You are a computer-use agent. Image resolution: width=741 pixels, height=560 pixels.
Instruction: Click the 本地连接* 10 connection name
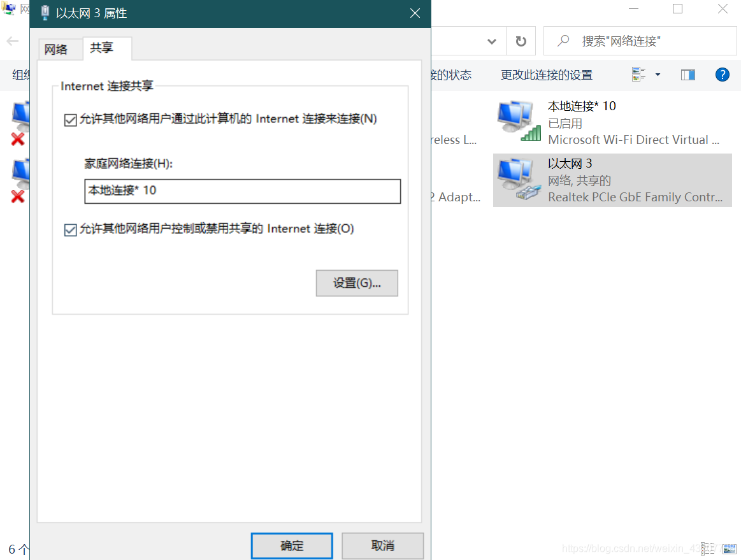tap(582, 106)
